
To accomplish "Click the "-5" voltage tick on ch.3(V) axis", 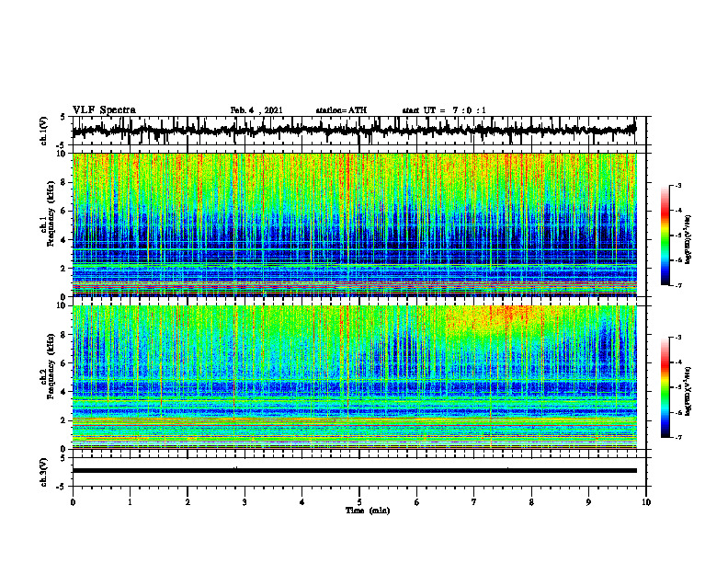I will [62, 488].
